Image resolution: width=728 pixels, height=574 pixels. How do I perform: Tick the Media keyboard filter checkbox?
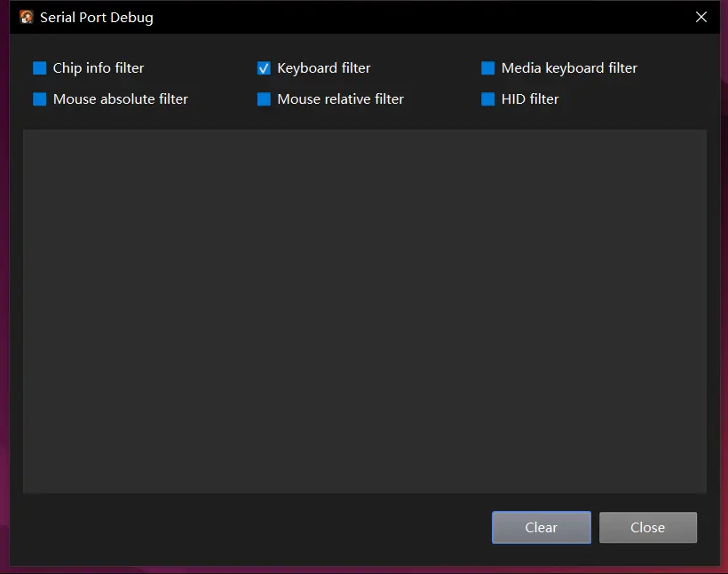click(x=488, y=68)
